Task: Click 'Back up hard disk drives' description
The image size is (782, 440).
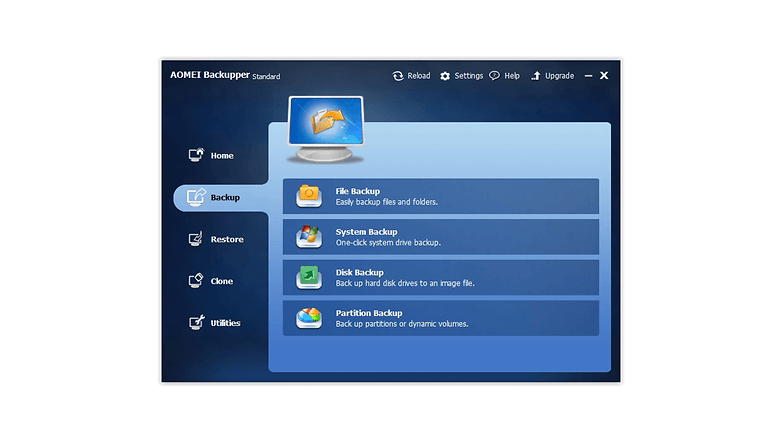Action: (x=405, y=283)
